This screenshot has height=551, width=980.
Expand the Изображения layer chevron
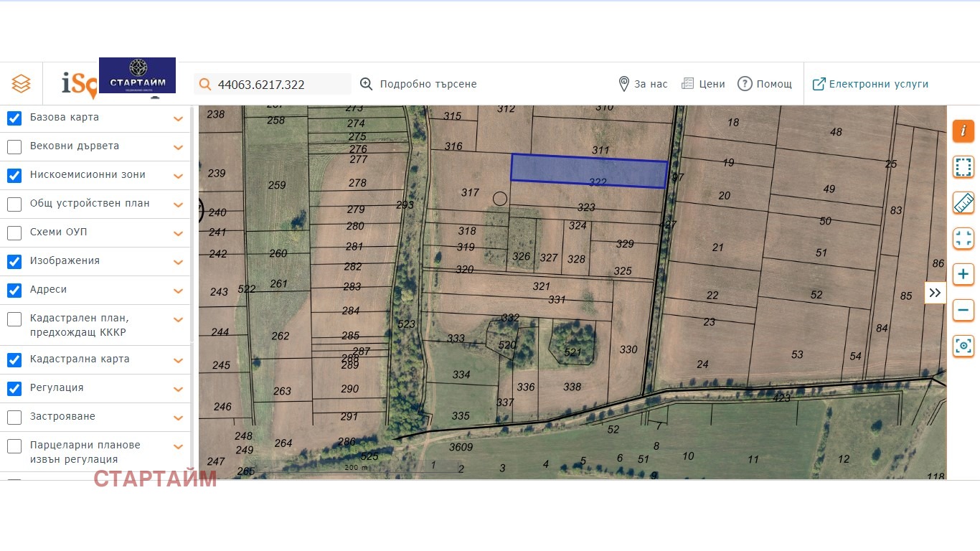point(178,262)
